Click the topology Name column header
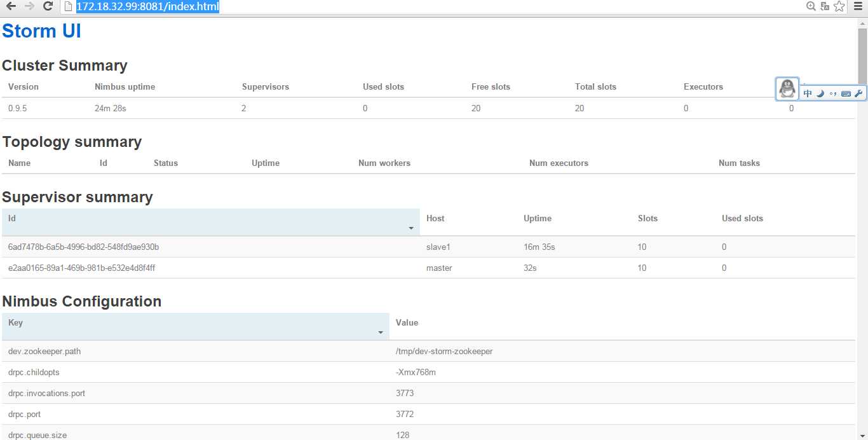 pyautogui.click(x=19, y=163)
